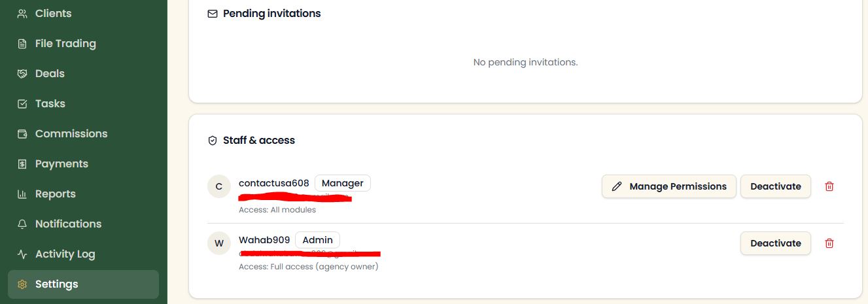Viewport: 868px width, 304px height.
Task: Click the Deals handshake icon
Action: click(x=22, y=73)
